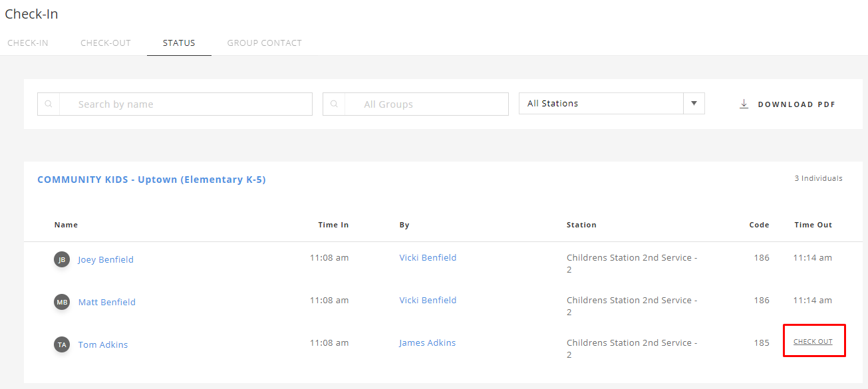Open Vicki Benfield's profile link

pos(428,257)
